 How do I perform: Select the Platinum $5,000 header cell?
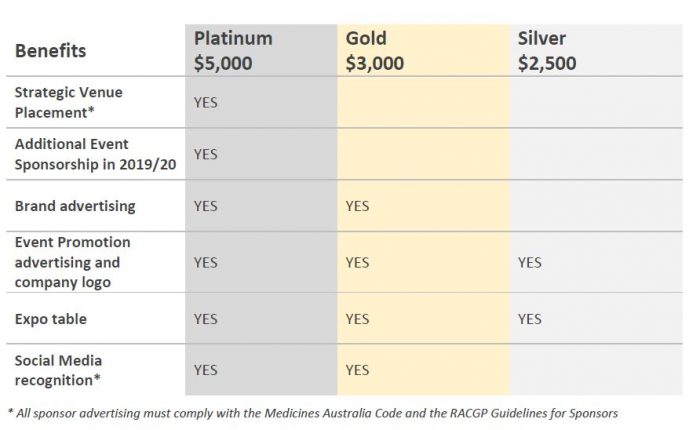[232, 51]
